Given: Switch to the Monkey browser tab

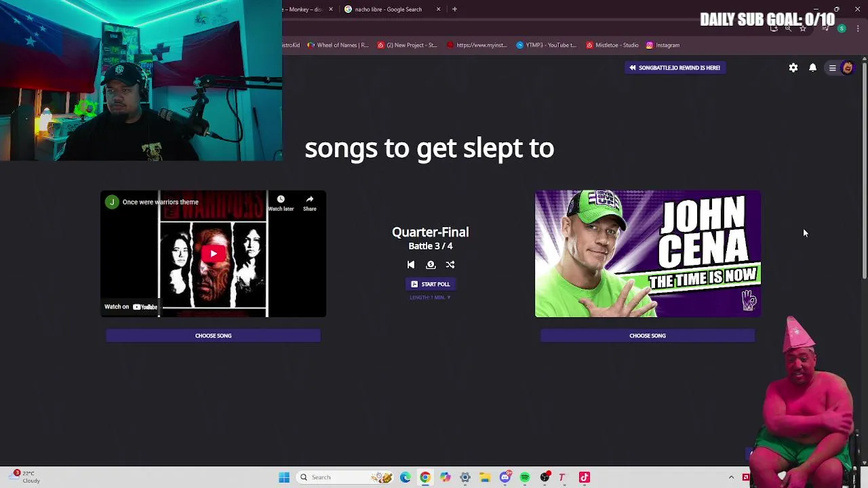Looking at the screenshot, I should pyautogui.click(x=304, y=9).
